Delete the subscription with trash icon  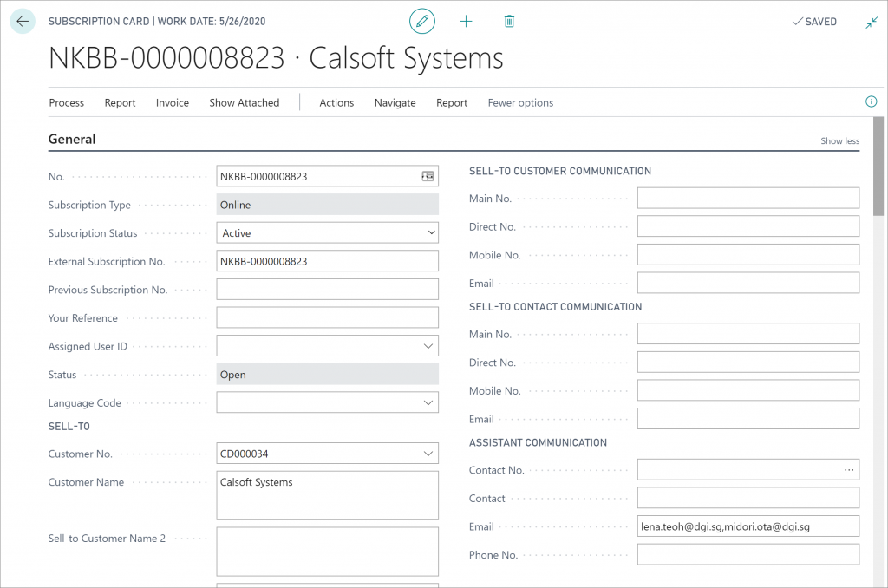click(509, 22)
